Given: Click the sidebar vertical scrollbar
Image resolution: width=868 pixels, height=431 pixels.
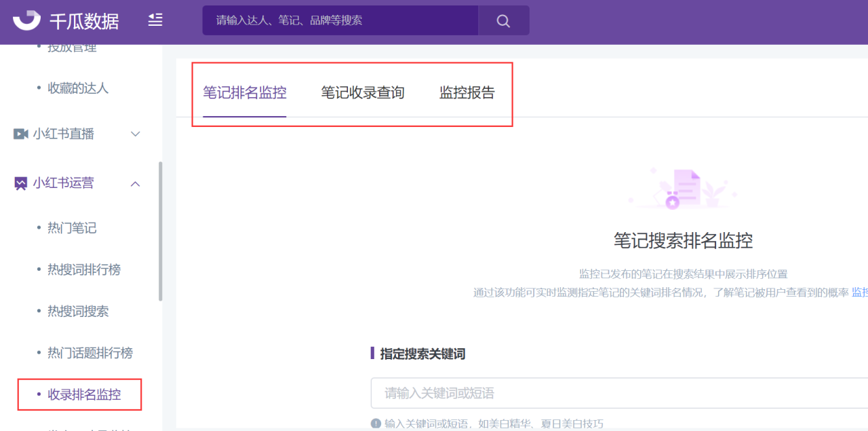Looking at the screenshot, I should (160, 231).
